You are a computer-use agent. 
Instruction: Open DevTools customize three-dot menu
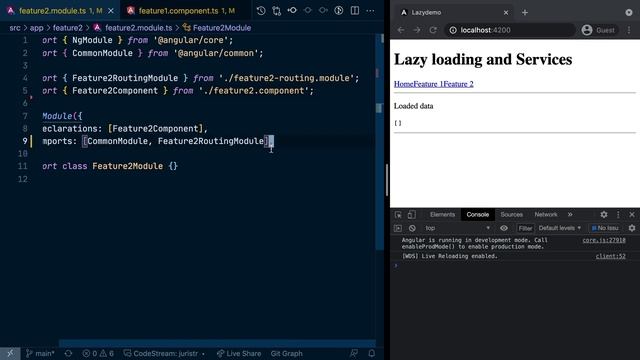pyautogui.click(x=618, y=214)
